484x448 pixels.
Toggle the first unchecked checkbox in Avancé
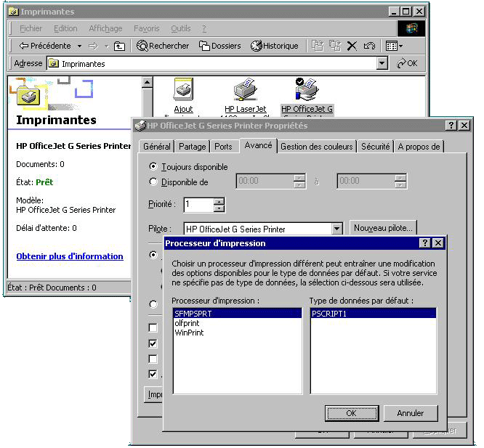(153, 327)
